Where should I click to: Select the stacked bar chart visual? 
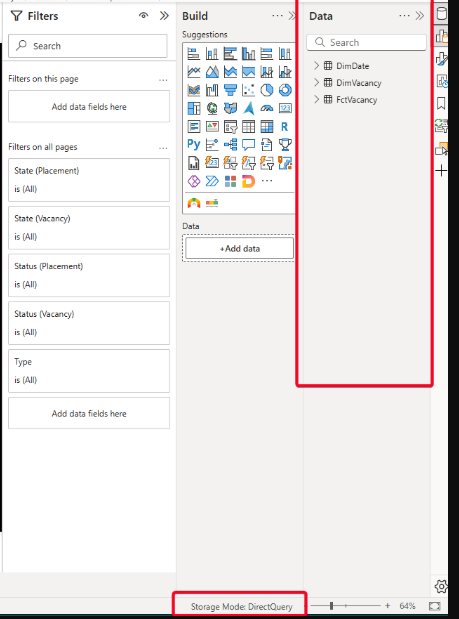click(193, 53)
